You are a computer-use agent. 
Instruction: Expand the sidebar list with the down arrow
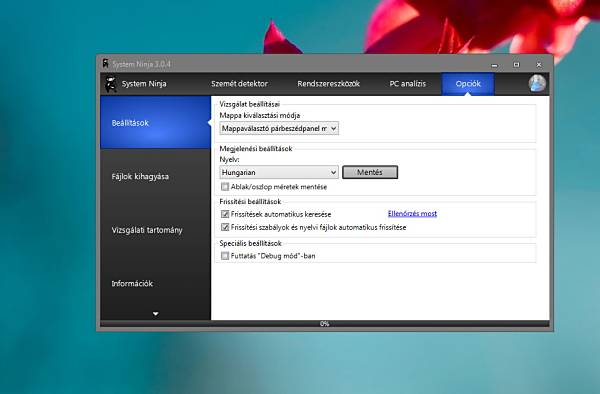click(155, 314)
